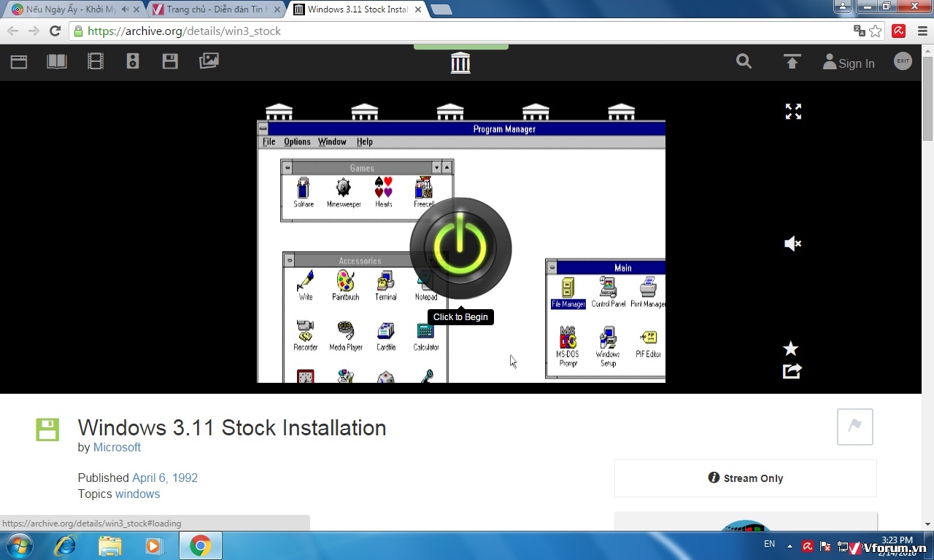Image resolution: width=934 pixels, height=560 pixels.
Task: Favorite this item with the star icon
Action: click(791, 349)
